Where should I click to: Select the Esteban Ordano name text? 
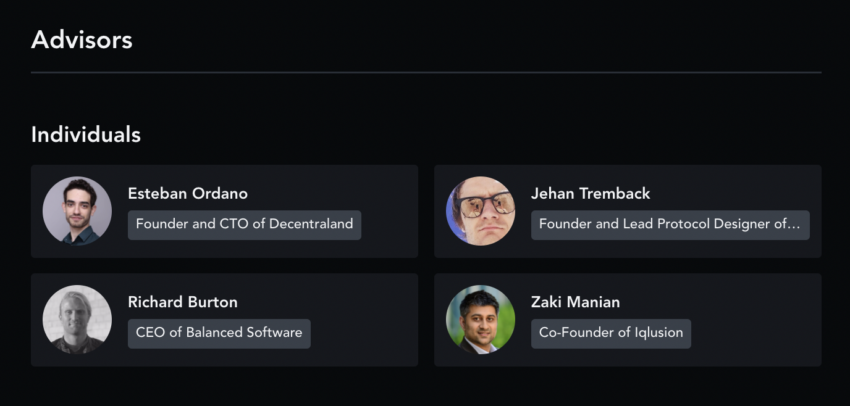[188, 194]
